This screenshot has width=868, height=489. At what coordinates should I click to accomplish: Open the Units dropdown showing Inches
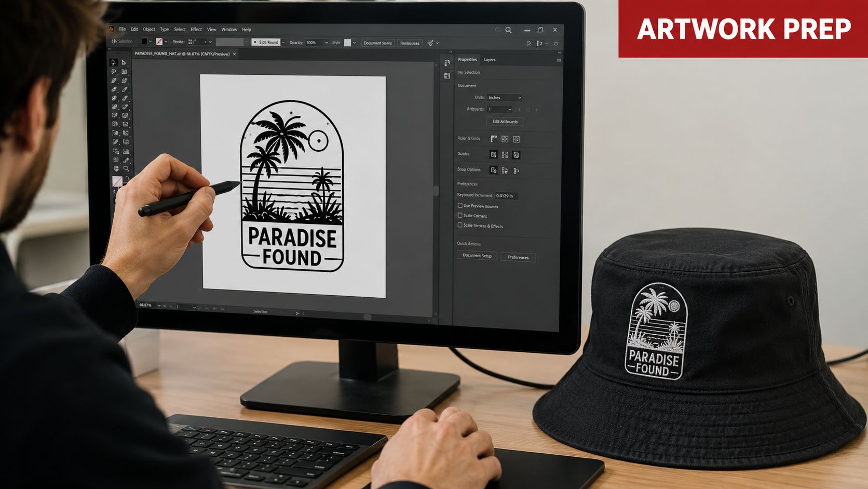[505, 98]
